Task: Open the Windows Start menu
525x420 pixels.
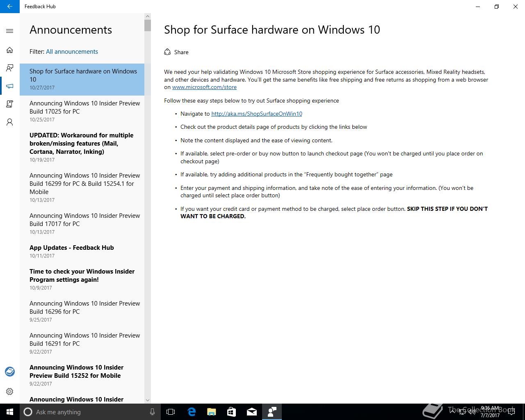Action: (10, 412)
